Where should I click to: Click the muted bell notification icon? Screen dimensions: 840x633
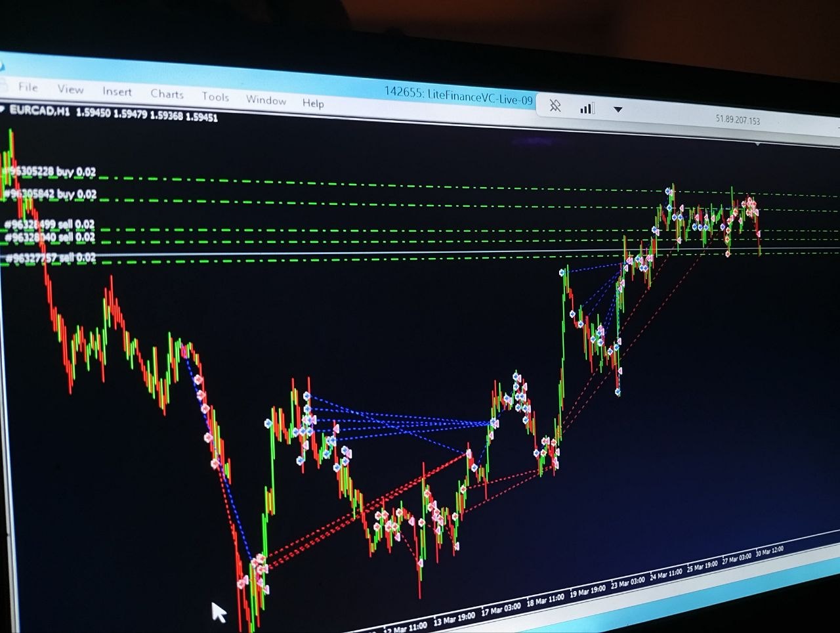tap(555, 106)
